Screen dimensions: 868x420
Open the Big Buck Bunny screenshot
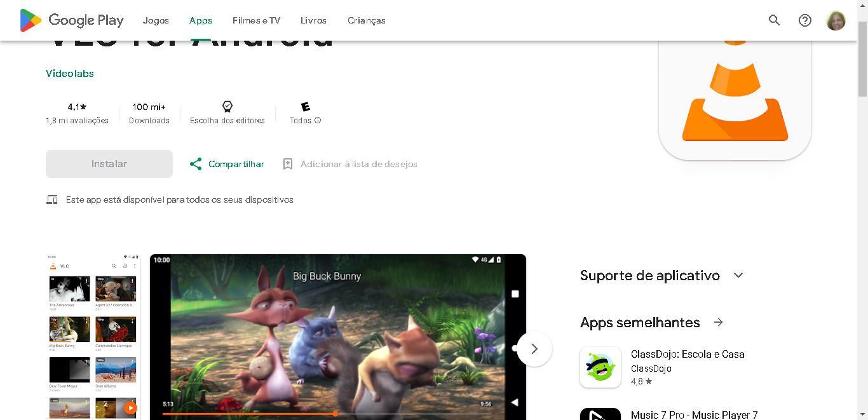338,337
